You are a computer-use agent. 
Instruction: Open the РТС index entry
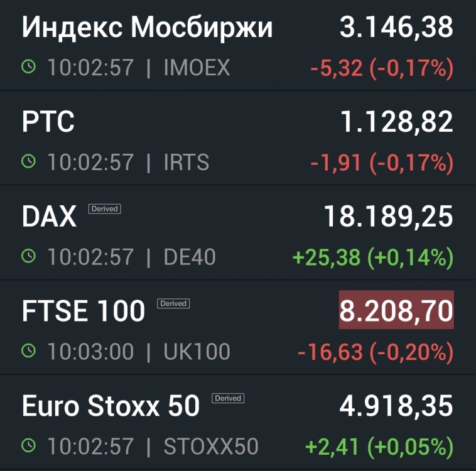[48, 122]
